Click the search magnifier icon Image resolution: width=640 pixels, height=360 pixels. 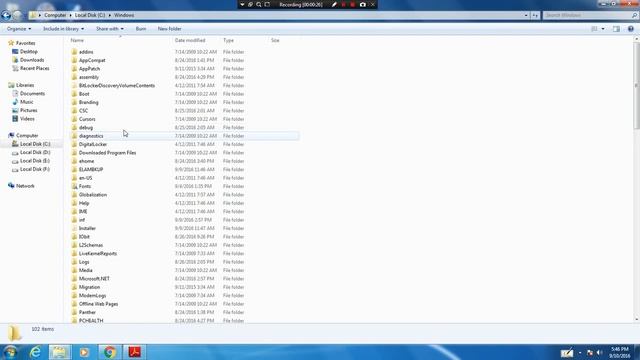[634, 15]
